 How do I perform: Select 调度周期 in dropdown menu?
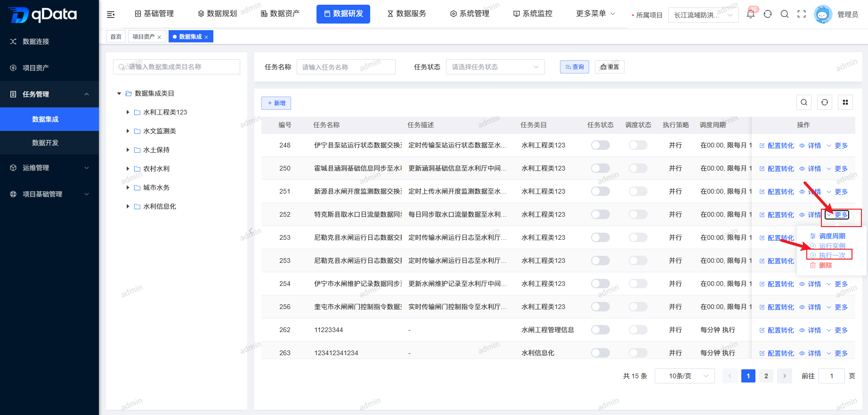click(x=827, y=236)
